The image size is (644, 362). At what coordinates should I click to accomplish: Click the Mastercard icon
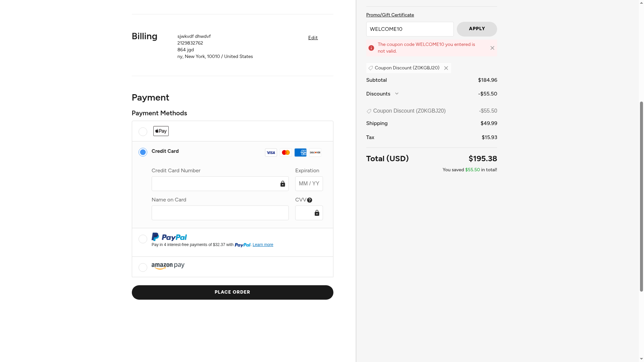(x=285, y=153)
